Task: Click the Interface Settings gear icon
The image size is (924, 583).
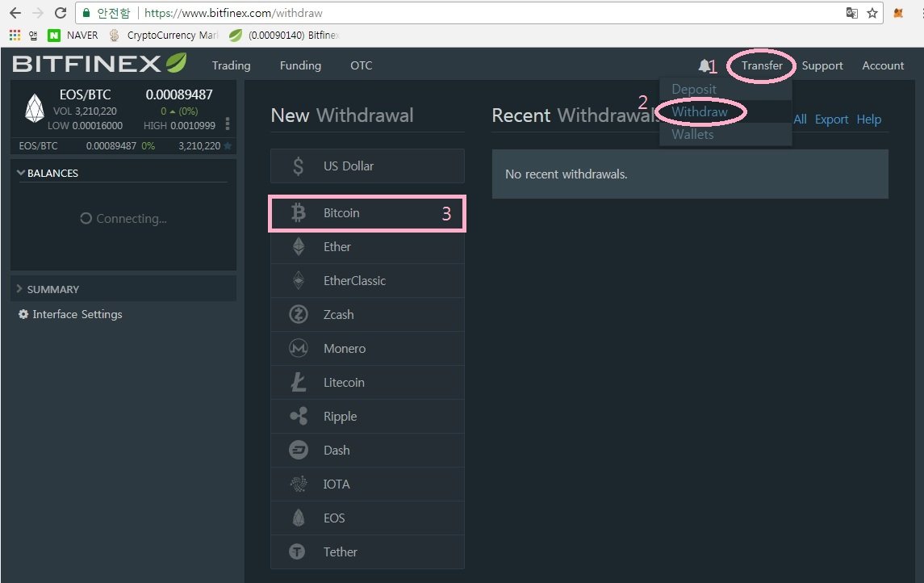Action: point(23,314)
